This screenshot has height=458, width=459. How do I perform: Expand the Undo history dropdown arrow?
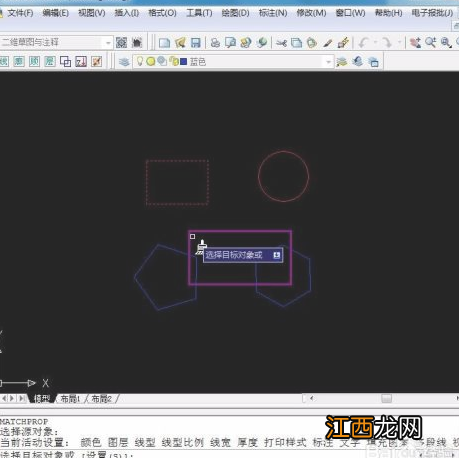tap(376, 43)
